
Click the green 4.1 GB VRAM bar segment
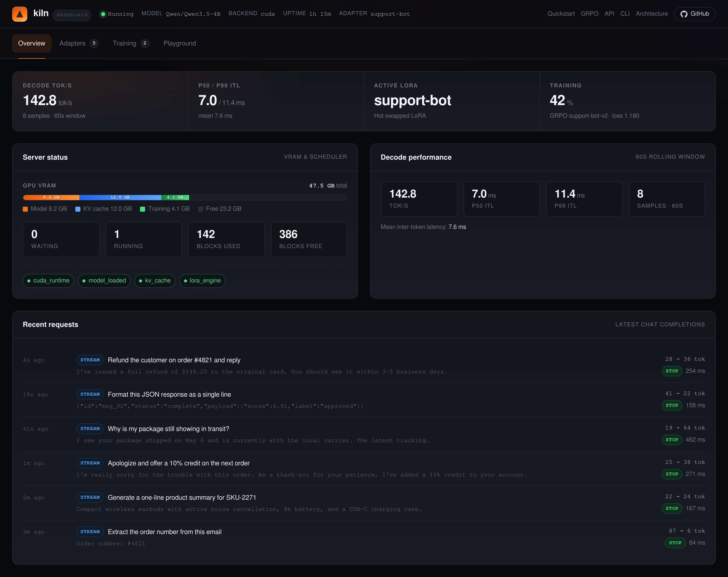(175, 197)
